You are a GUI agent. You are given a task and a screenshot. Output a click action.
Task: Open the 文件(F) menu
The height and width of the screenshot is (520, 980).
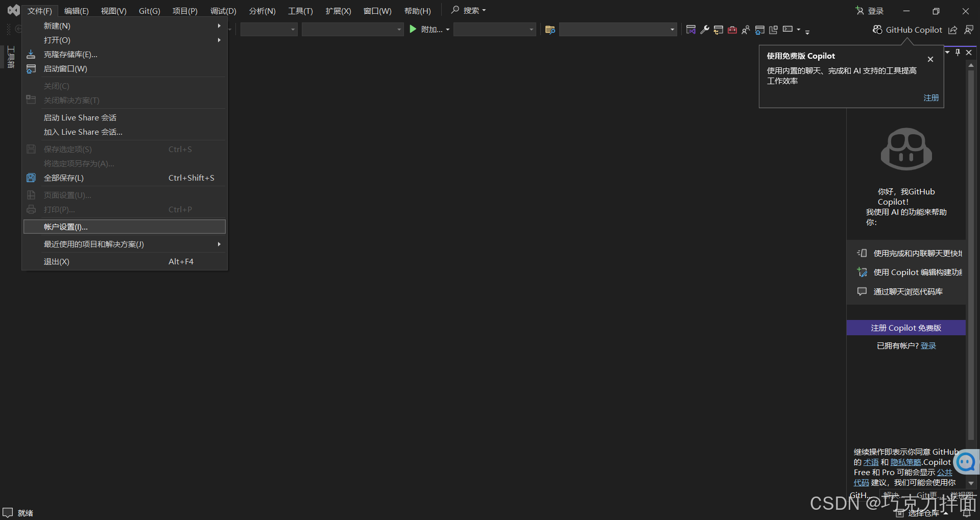40,11
